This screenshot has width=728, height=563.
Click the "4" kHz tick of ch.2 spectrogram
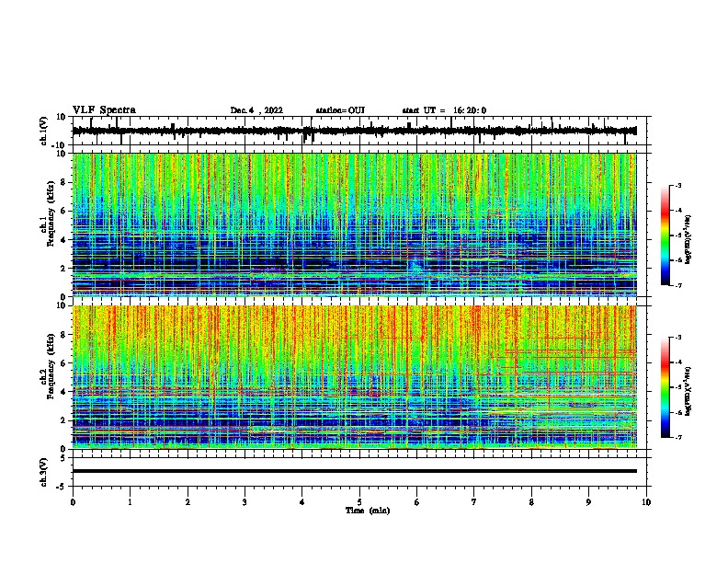(x=63, y=392)
